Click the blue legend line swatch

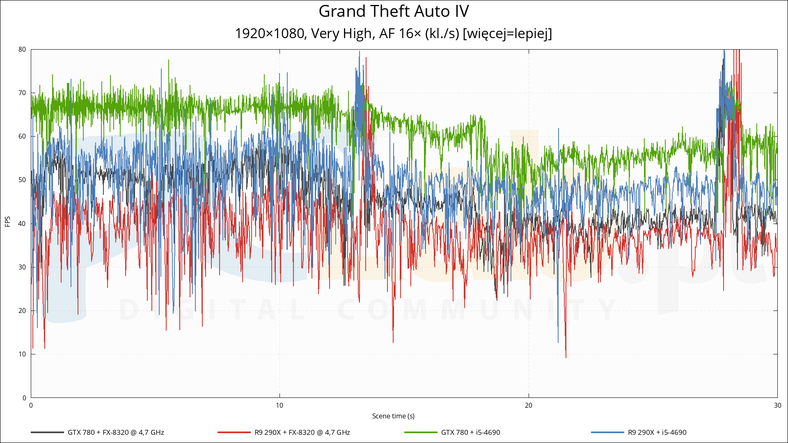tap(607, 432)
